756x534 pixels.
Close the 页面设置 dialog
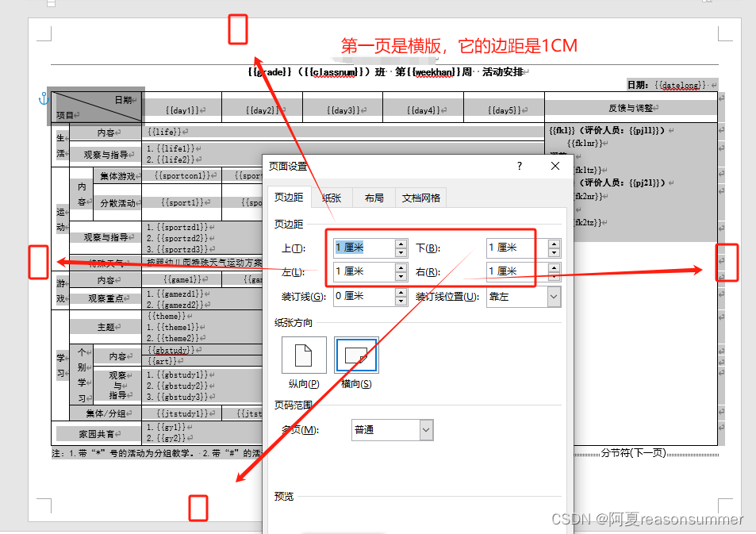coord(555,166)
